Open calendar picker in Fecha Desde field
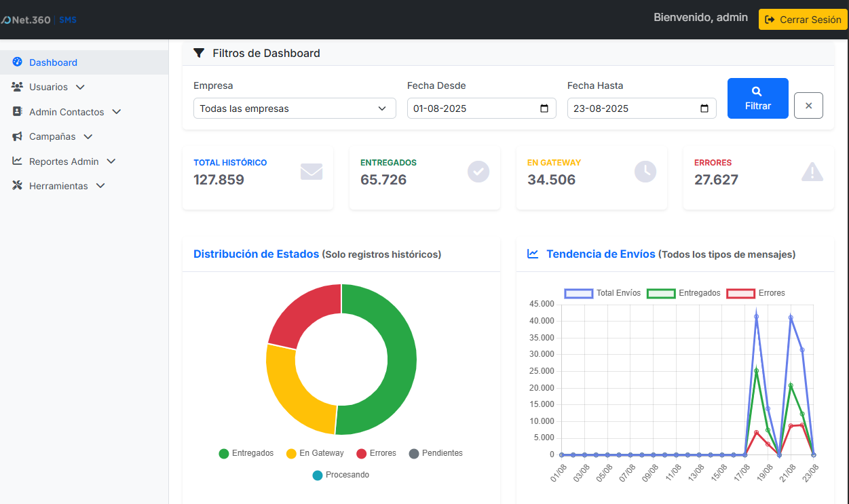This screenshot has height=504, width=849. (544, 109)
